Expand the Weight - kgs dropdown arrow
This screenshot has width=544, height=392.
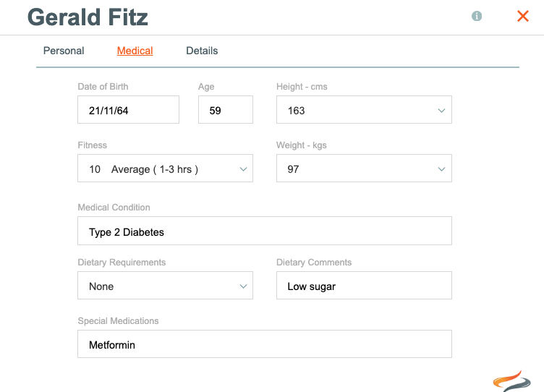click(x=441, y=169)
